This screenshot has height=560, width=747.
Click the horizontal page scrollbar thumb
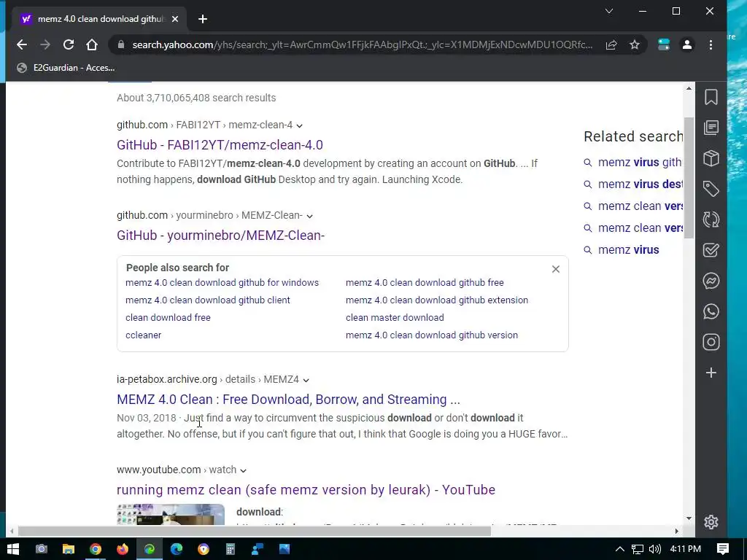pyautogui.click(x=255, y=531)
